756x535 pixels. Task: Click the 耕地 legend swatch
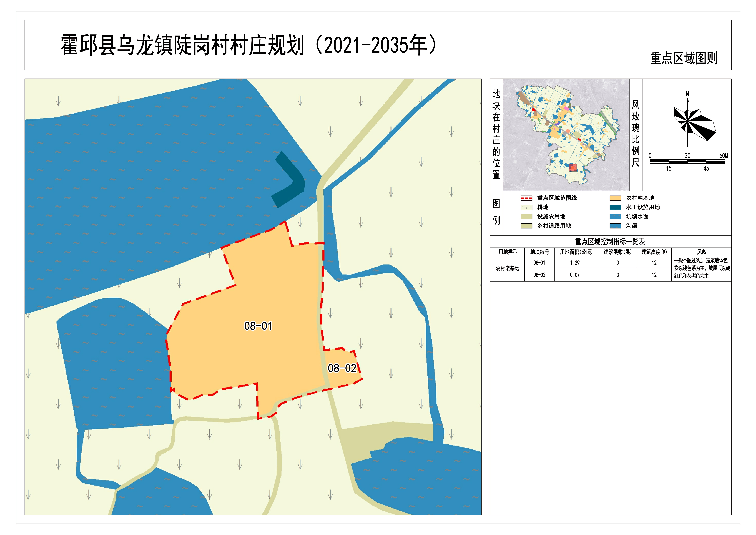pos(526,207)
